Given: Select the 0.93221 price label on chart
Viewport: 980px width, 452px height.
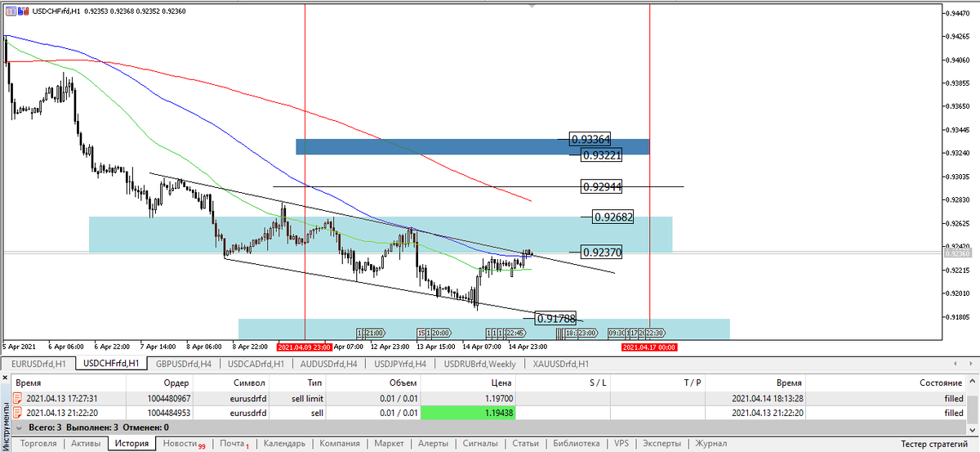Looking at the screenshot, I should coord(602,154).
